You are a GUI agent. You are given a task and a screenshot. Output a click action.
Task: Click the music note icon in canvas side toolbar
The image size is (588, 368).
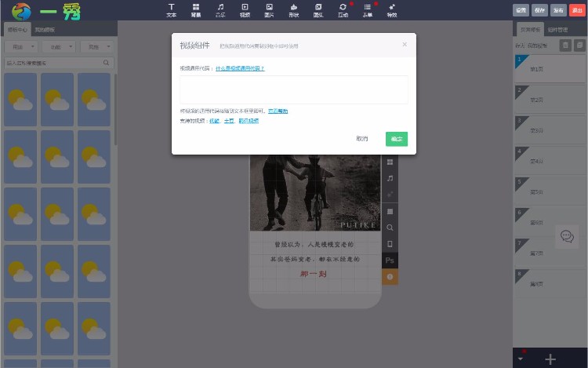point(390,178)
